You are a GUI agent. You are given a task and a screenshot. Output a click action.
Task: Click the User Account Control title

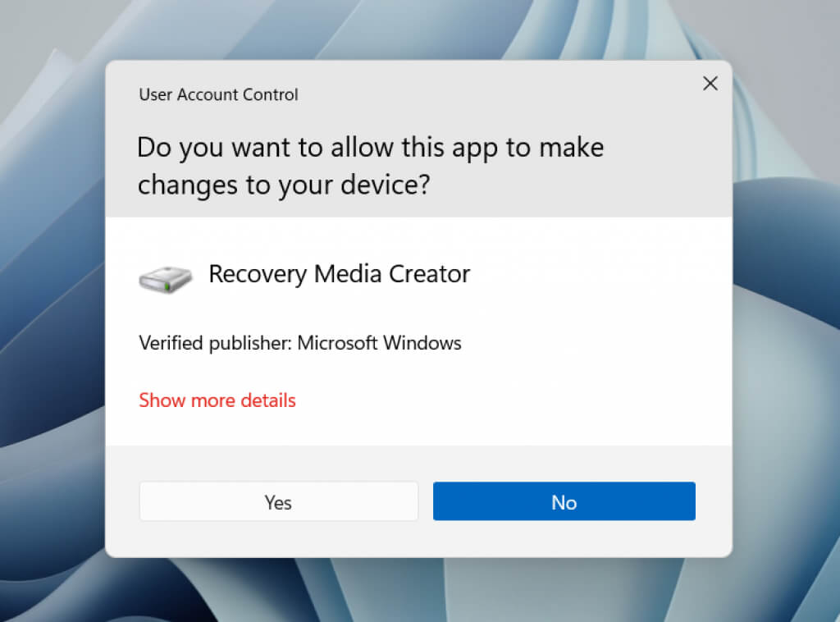tap(218, 94)
